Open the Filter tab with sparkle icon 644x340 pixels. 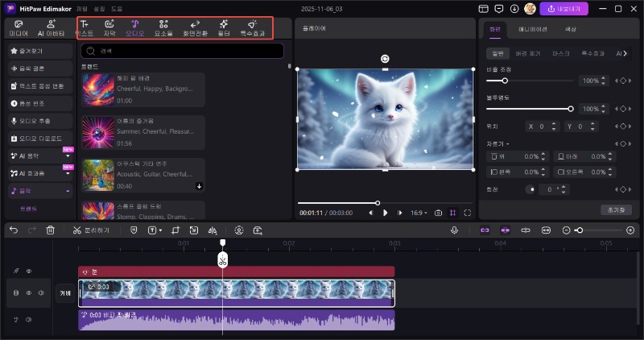tap(224, 28)
